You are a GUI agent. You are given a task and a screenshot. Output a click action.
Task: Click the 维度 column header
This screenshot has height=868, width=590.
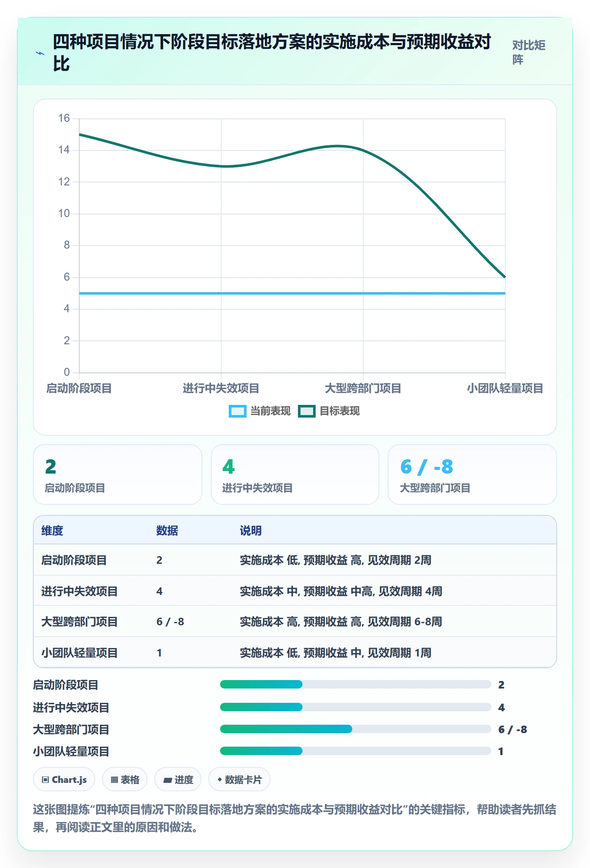click(52, 530)
